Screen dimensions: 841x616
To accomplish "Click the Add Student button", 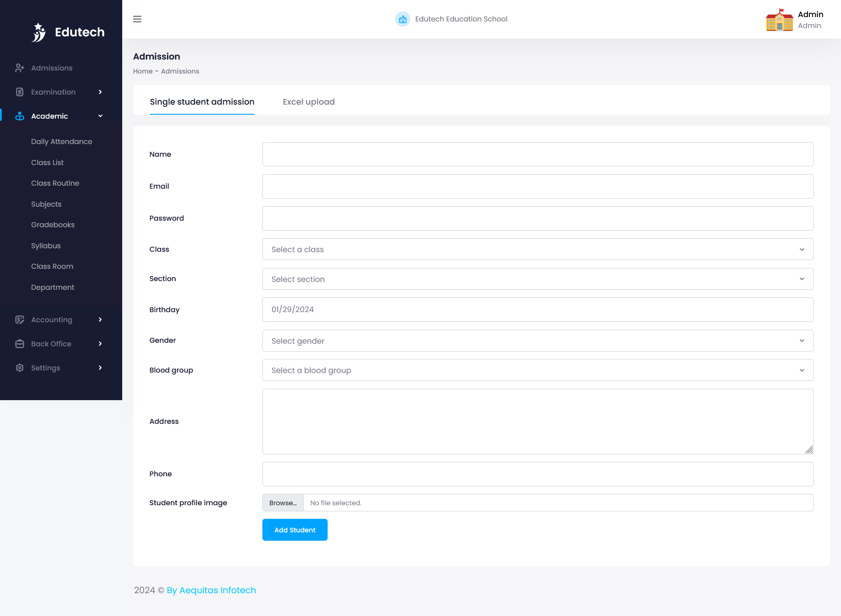I will (x=294, y=530).
